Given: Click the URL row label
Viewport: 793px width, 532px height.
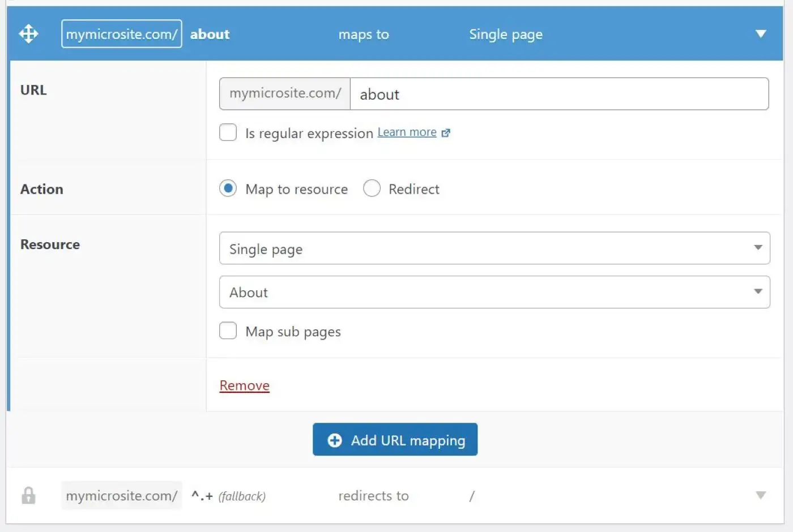Looking at the screenshot, I should pos(33,90).
